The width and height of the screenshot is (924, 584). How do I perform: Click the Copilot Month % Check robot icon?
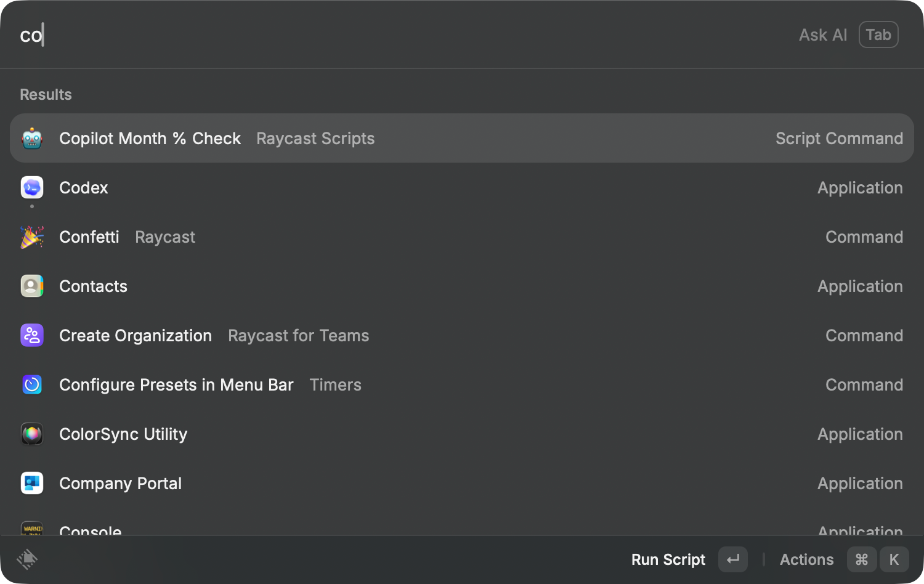point(31,138)
